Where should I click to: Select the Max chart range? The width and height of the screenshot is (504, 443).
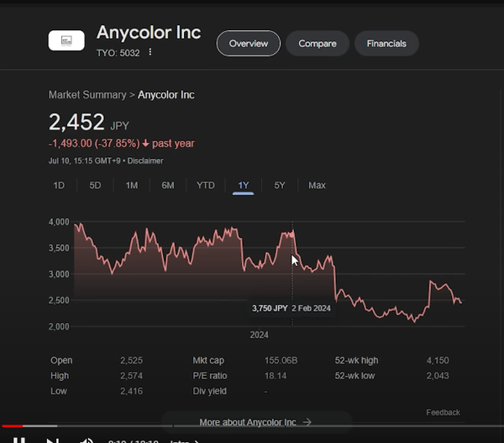click(317, 185)
